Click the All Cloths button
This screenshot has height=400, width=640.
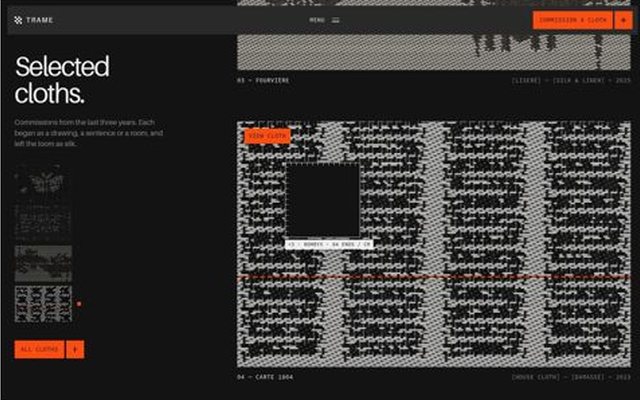click(39, 349)
